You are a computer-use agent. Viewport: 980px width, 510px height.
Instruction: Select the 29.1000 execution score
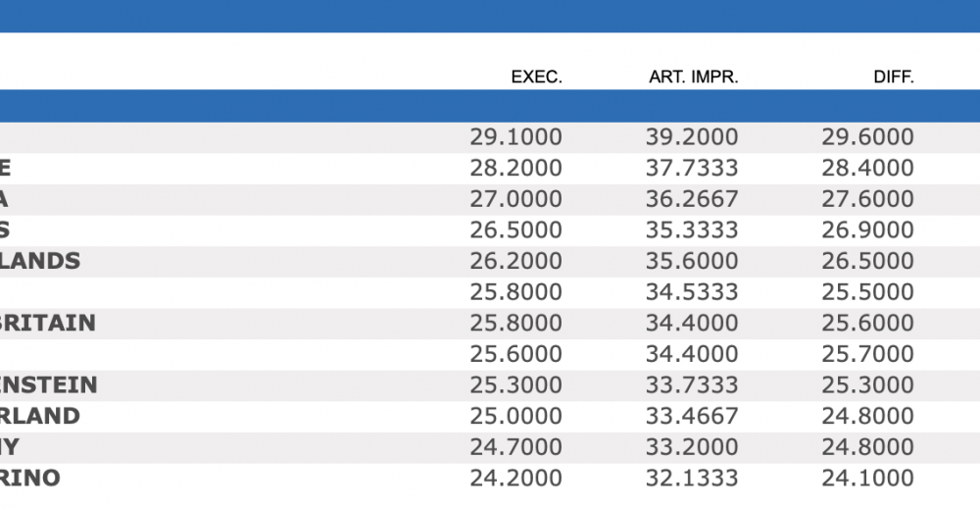click(x=515, y=137)
